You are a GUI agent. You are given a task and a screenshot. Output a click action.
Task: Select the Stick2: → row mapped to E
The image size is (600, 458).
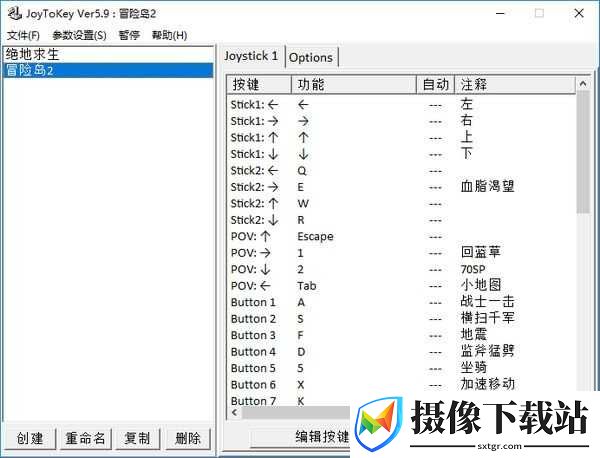401,187
